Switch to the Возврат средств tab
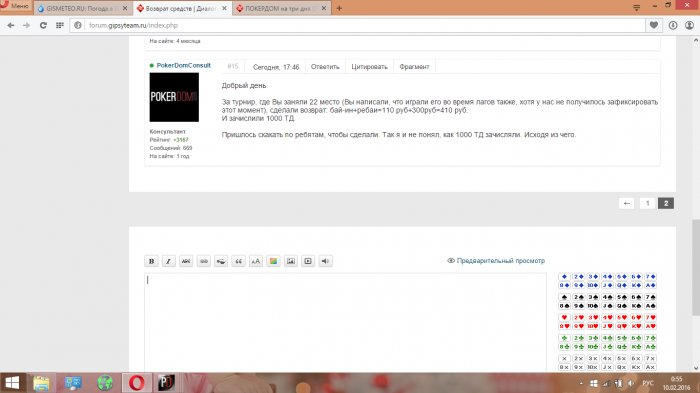 [x=182, y=8]
